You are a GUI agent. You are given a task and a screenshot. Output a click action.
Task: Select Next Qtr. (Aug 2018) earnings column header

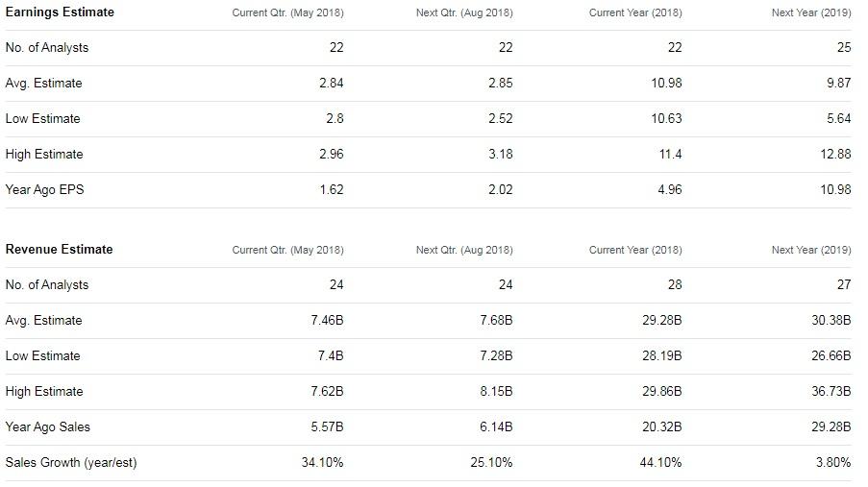point(464,12)
